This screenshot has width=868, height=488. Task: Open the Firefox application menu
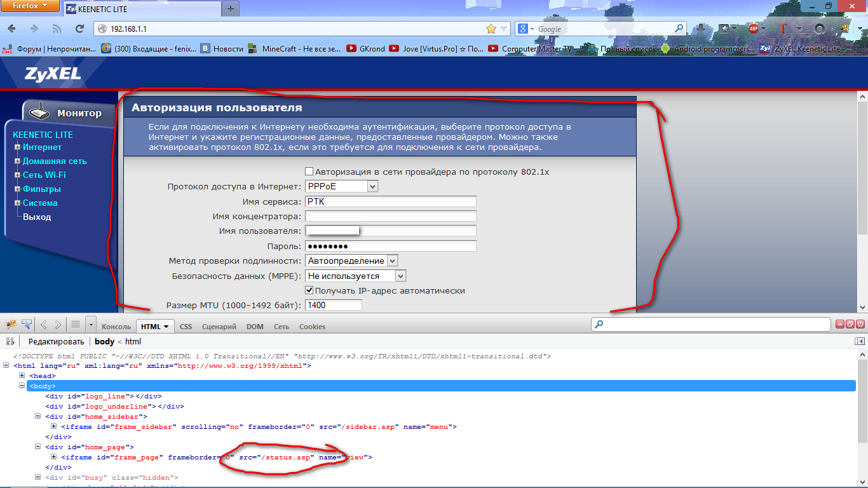tap(30, 6)
